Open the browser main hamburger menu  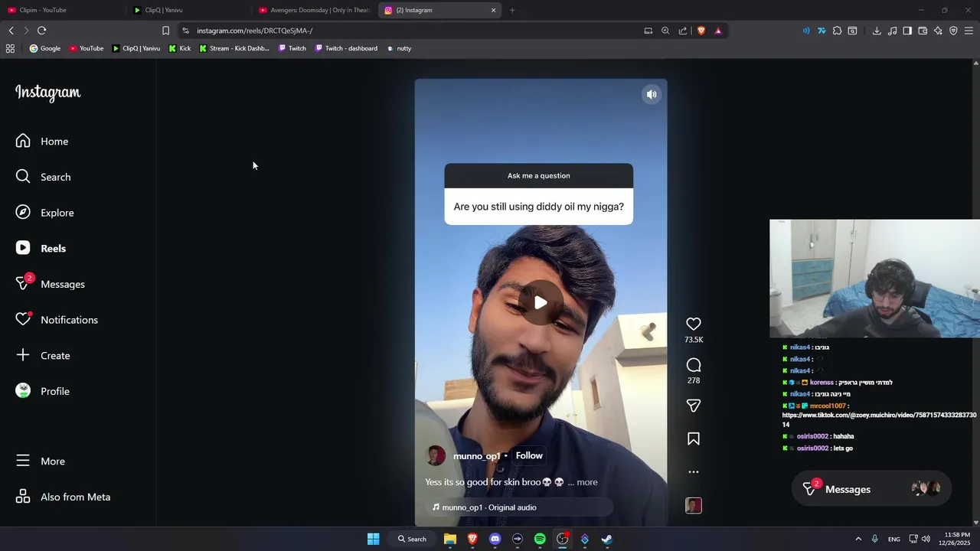pyautogui.click(x=969, y=31)
